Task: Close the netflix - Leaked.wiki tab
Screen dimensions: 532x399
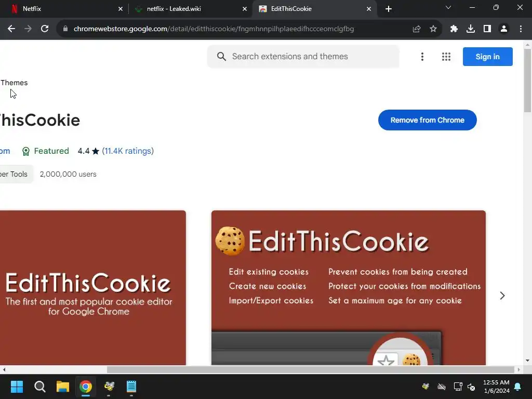Action: pyautogui.click(x=245, y=9)
